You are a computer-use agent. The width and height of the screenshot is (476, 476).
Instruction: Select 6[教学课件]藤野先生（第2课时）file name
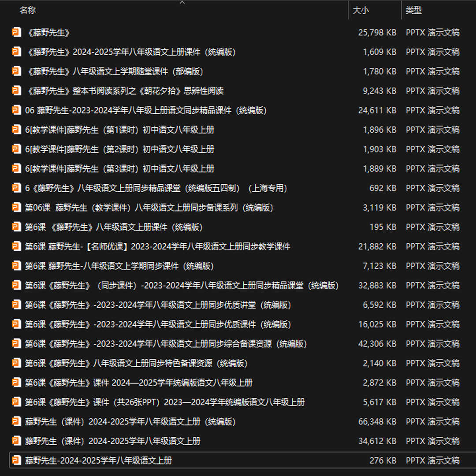click(x=119, y=149)
